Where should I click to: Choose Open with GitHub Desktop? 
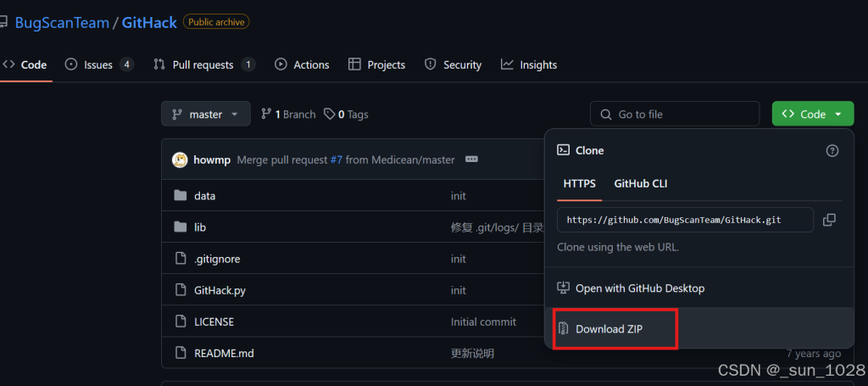639,288
